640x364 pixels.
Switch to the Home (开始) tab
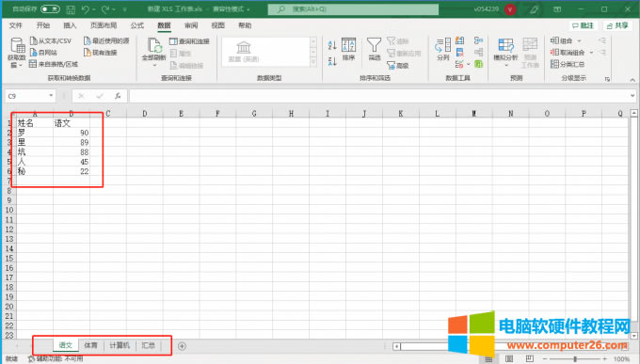click(43, 25)
